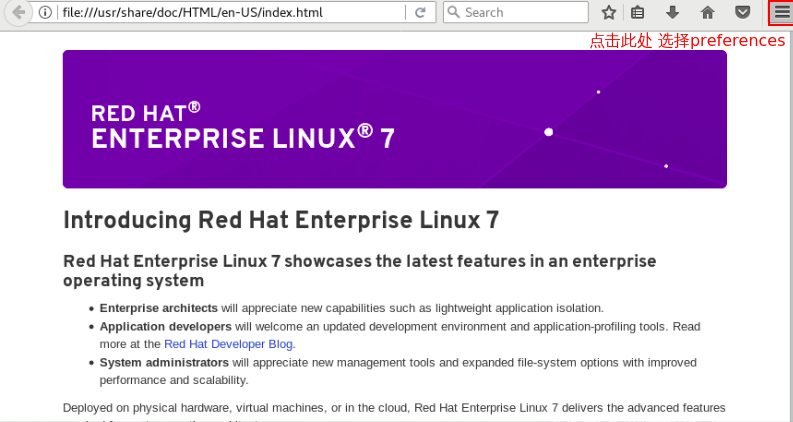Viewport: 793px width, 422px height.
Task: Click the Introducing Red Hat Enterprise Linux 7 heading
Action: click(x=281, y=221)
